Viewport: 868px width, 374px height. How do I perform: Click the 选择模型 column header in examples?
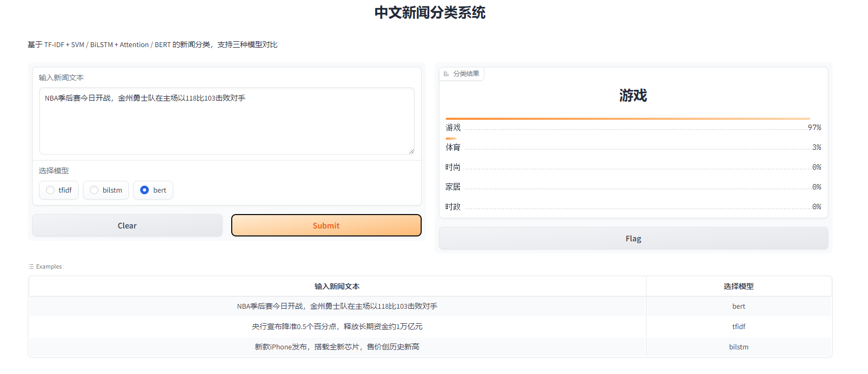click(x=738, y=286)
